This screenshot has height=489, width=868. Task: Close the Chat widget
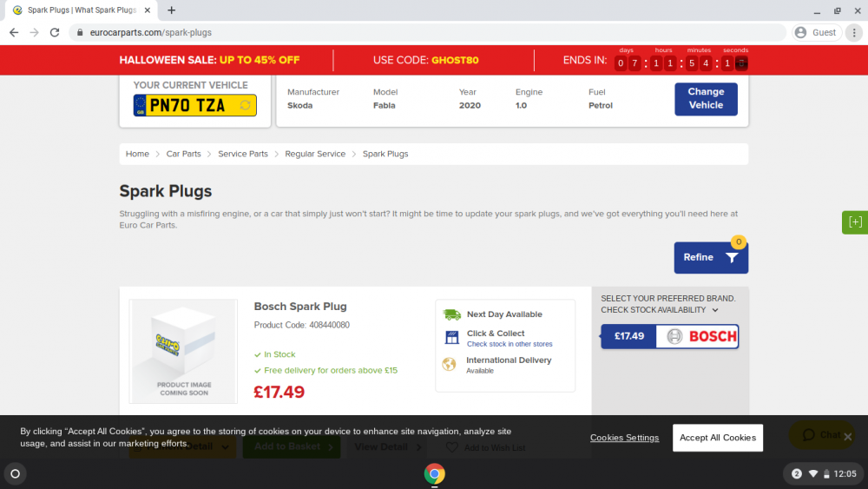coord(847,436)
